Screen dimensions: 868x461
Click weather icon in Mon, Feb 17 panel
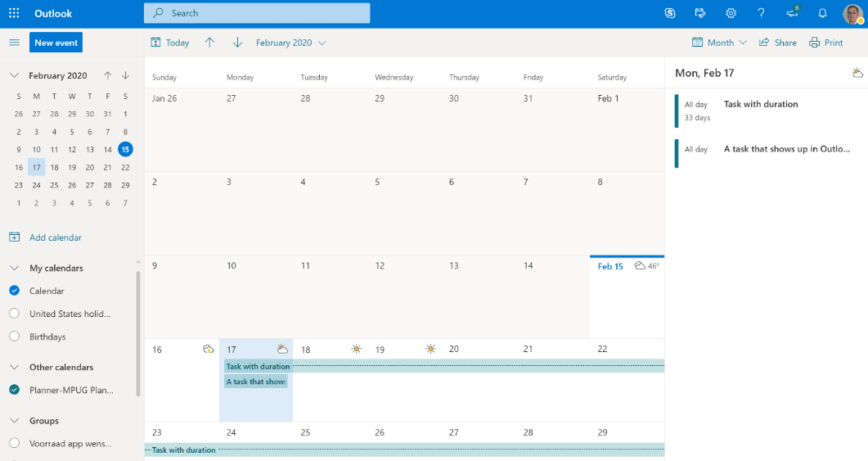pos(857,73)
